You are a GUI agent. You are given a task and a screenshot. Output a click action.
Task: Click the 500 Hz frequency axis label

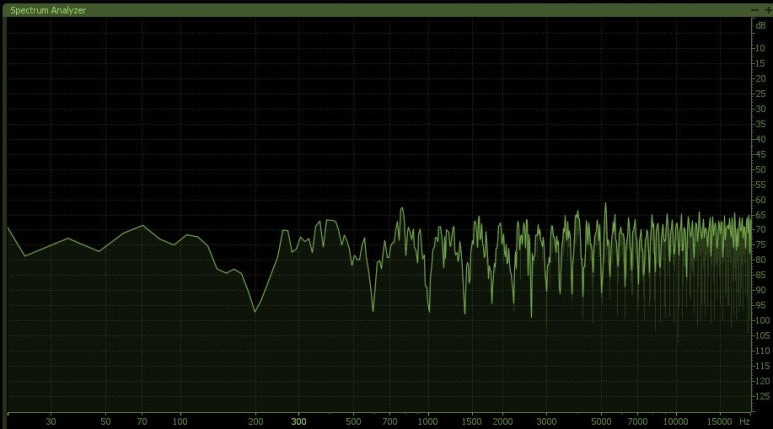point(353,422)
